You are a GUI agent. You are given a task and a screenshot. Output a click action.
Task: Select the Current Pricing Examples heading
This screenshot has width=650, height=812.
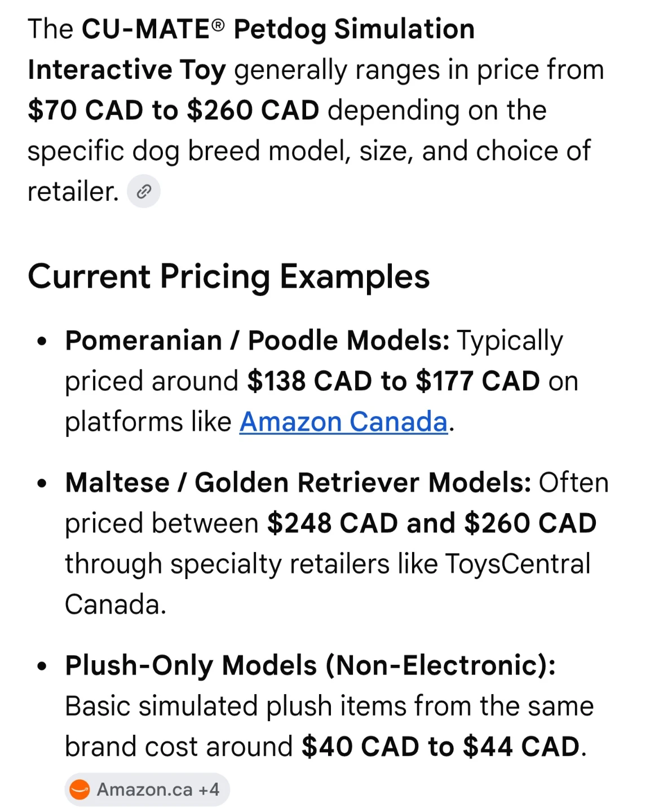[229, 277]
